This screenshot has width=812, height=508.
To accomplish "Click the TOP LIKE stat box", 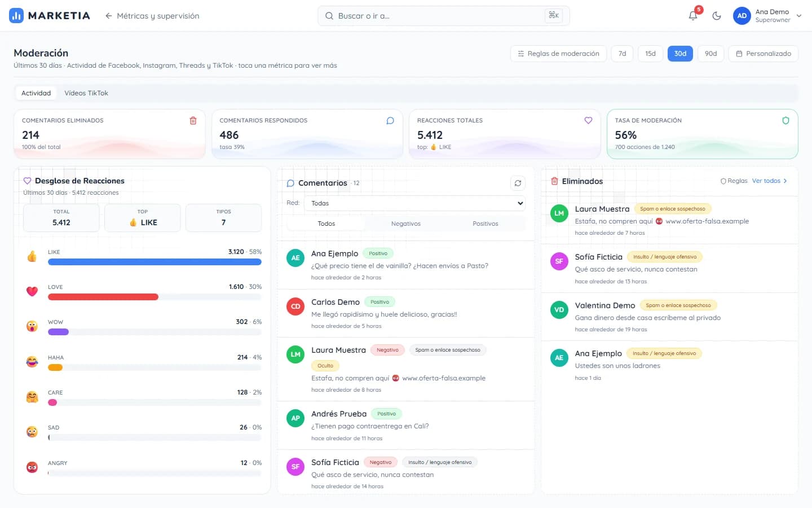I will click(x=143, y=218).
